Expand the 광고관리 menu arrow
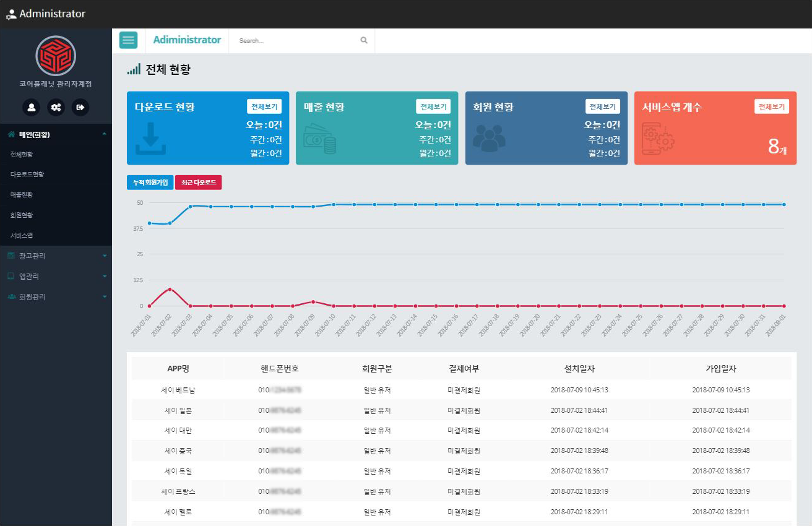 pos(104,256)
